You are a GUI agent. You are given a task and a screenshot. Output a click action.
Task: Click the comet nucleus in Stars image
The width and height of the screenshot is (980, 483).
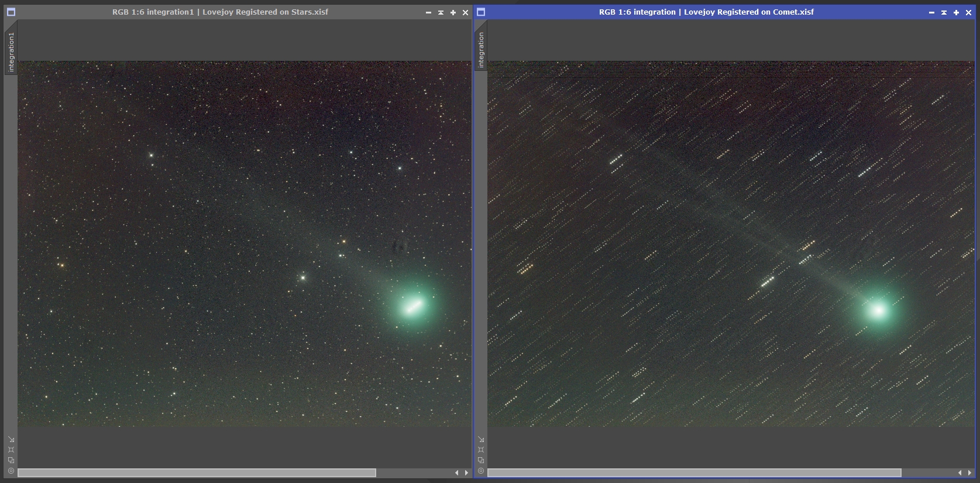click(414, 306)
